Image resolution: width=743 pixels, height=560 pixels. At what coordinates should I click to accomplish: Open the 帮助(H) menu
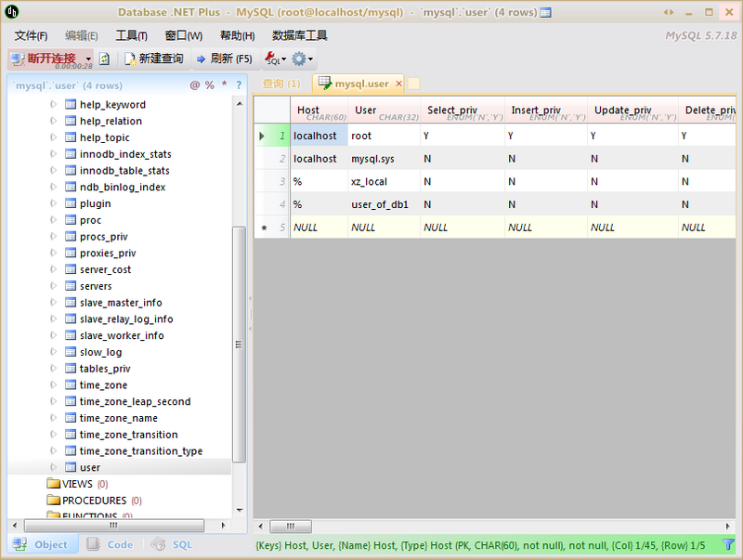238,35
